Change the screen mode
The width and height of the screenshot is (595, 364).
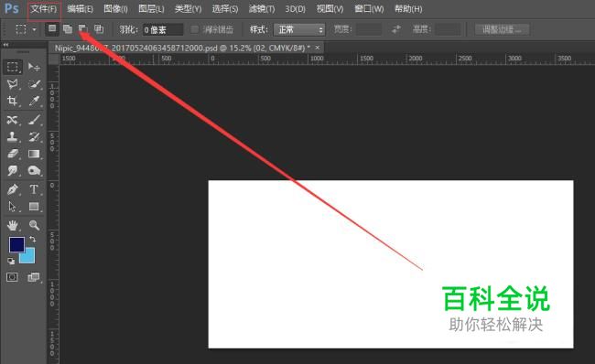33,277
